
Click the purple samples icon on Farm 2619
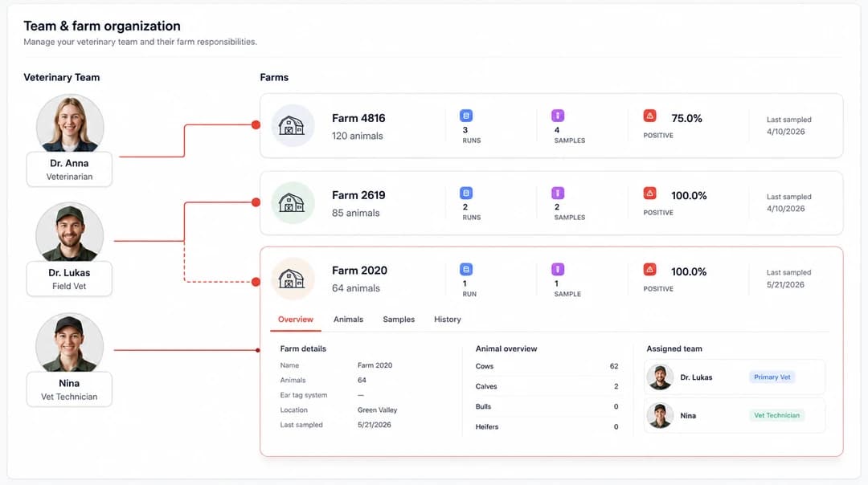[x=558, y=193]
